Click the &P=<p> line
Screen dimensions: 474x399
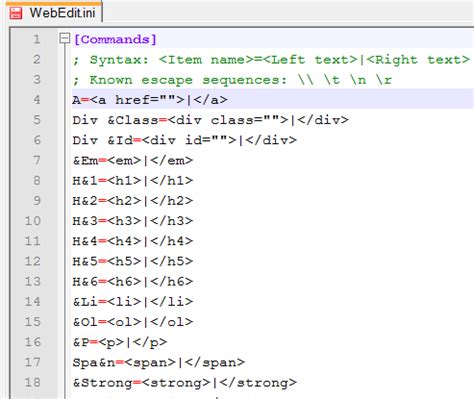point(120,342)
